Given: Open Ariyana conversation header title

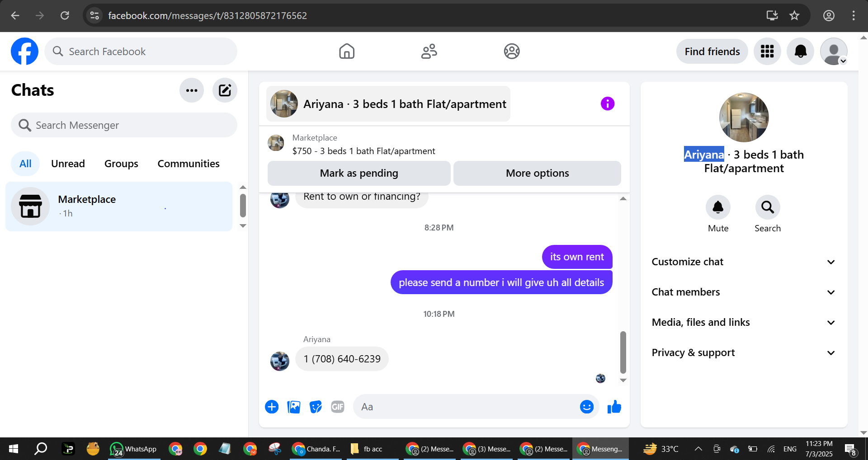Looking at the screenshot, I should [x=388, y=104].
